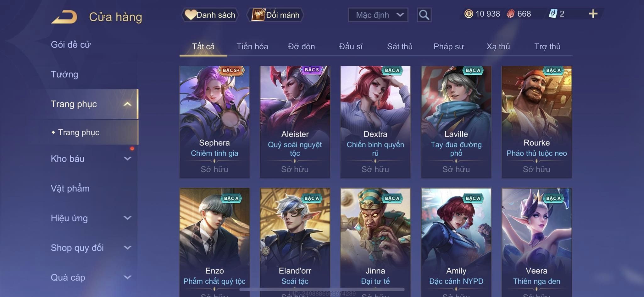Screen dimensions: 644x297
Task: Click the gold coin balance icon
Action: [x=469, y=14]
